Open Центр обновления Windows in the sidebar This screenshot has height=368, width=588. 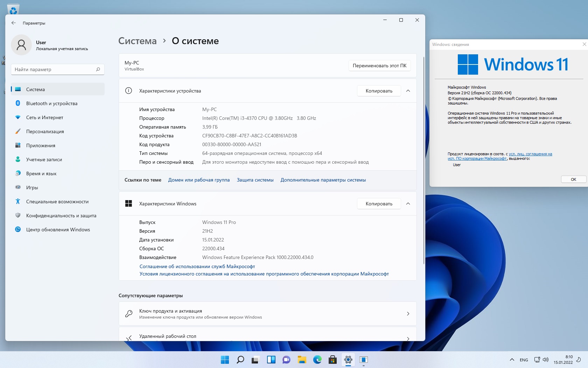click(x=58, y=230)
